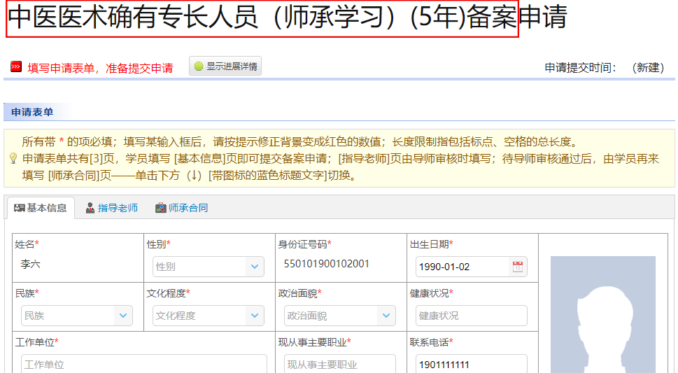Focus the 健康状况 input field
Screen dimensions: 678x373
pyautogui.click(x=471, y=316)
